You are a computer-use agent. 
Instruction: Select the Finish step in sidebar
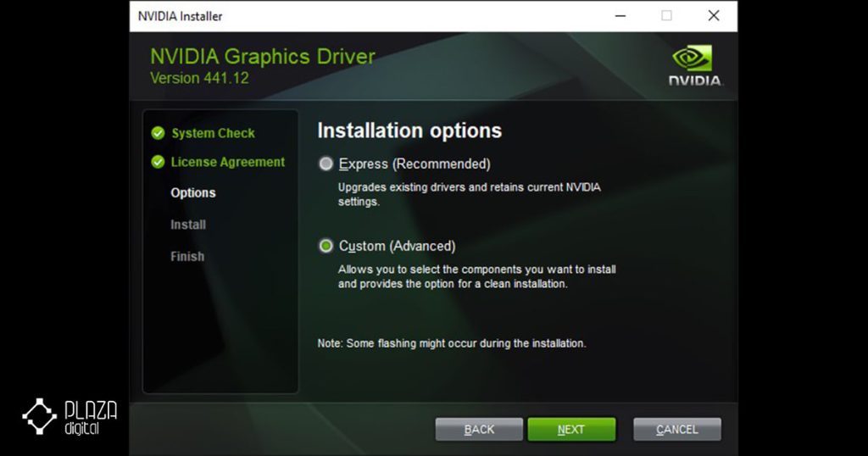click(187, 256)
